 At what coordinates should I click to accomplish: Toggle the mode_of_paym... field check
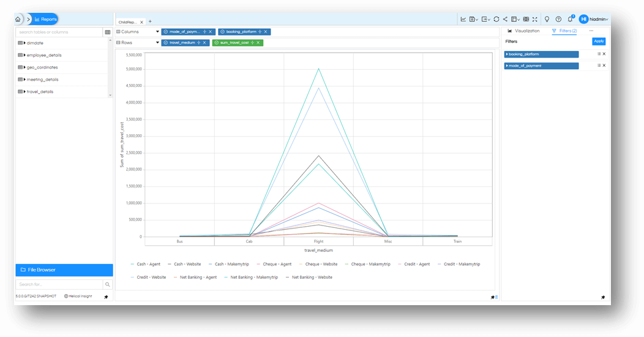165,32
